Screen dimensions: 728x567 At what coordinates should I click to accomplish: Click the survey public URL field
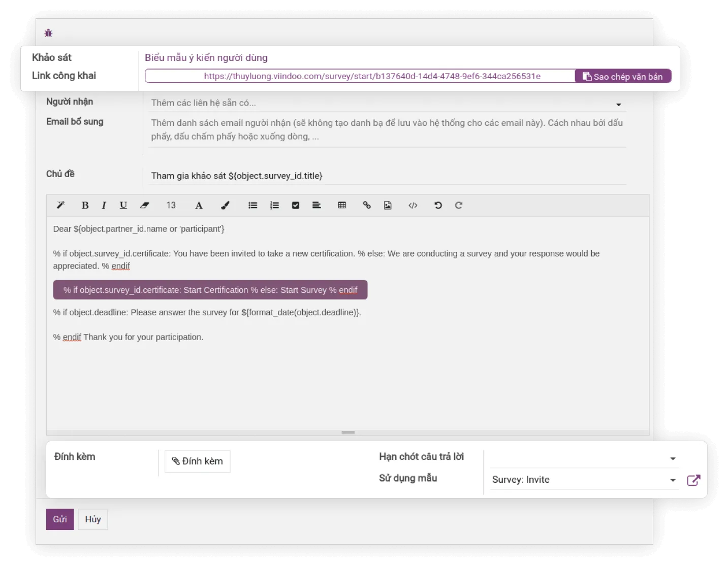tap(360, 76)
